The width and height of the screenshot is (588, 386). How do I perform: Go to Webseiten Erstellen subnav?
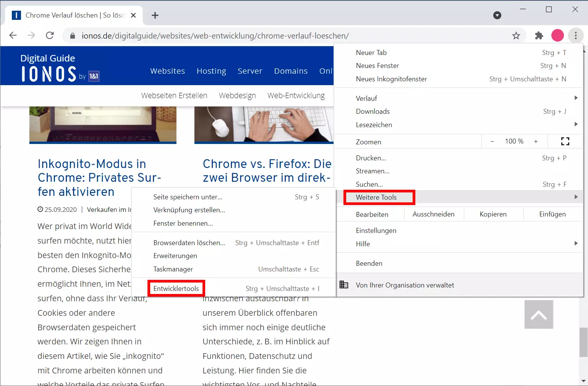(174, 95)
